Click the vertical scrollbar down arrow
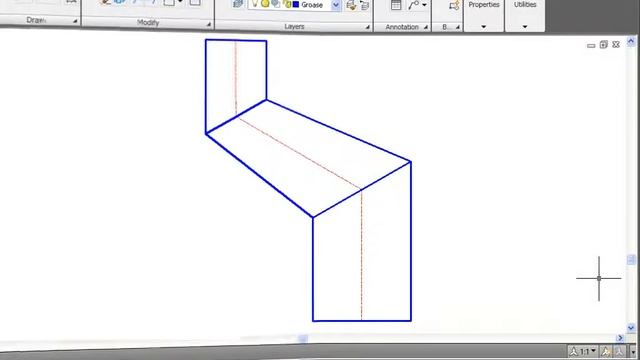The height and width of the screenshot is (360, 640). coord(631,328)
